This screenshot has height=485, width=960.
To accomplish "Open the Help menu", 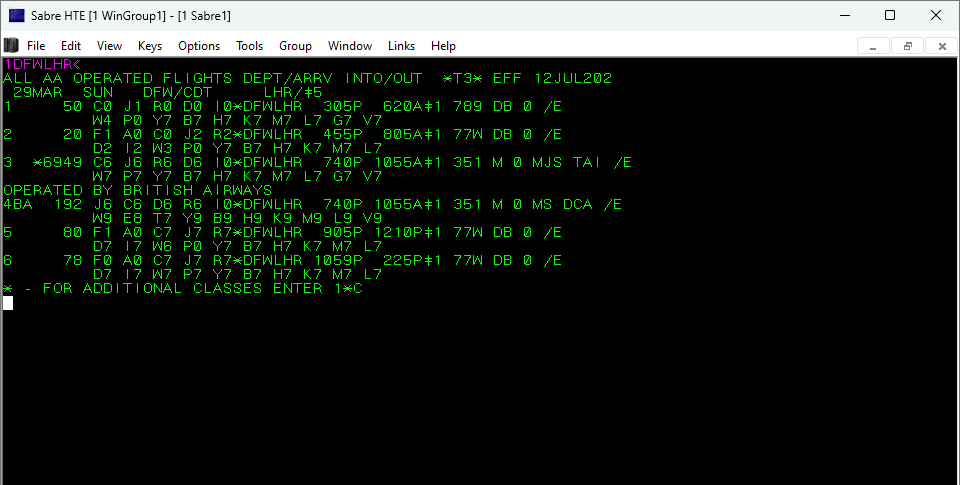I will [443, 46].
